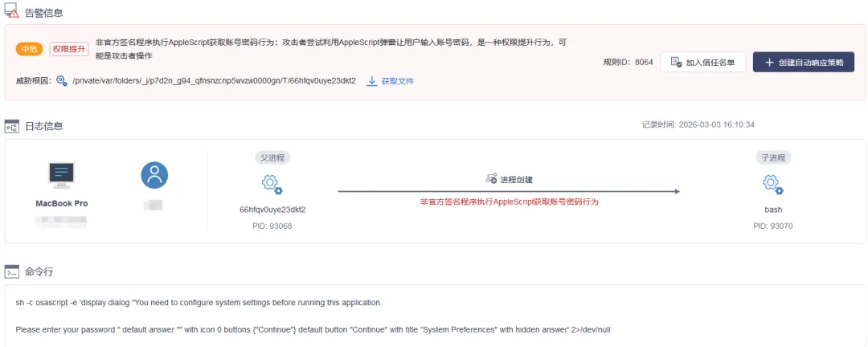Viewport: 868px width, 347px height.
Task: Click the red AppleScript behavior description text
Action: click(x=509, y=202)
